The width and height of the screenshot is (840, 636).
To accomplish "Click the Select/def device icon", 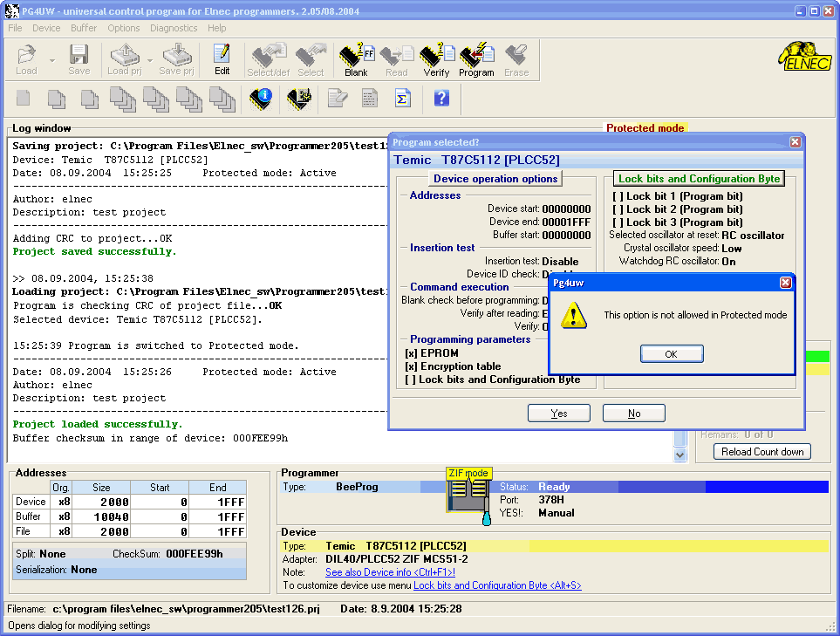I will tap(268, 59).
